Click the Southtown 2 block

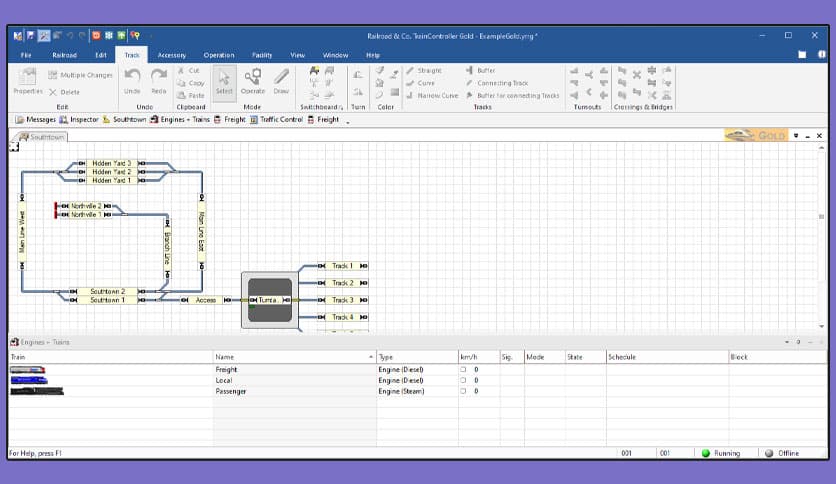pos(107,291)
